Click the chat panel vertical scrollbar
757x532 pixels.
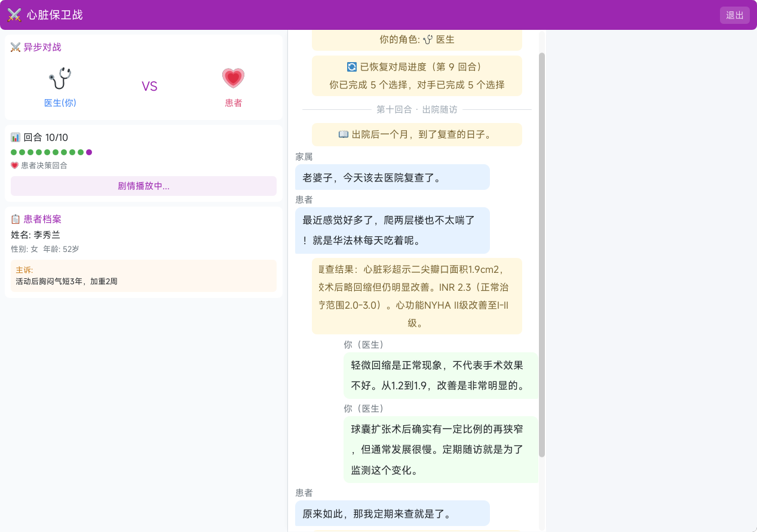542,255
